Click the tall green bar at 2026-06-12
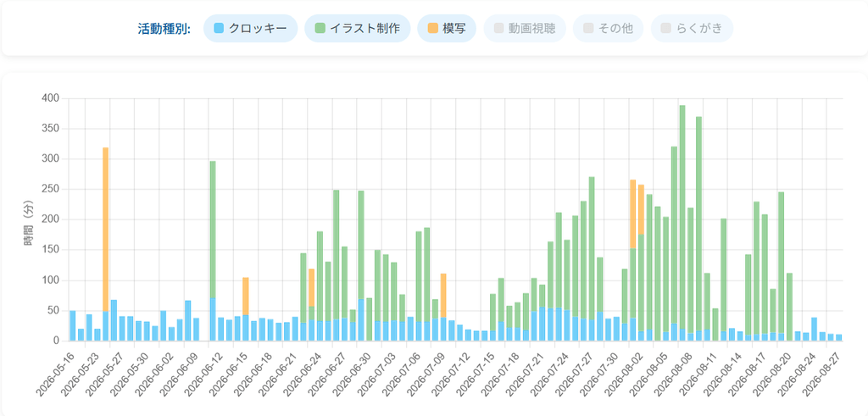Image resolution: width=868 pixels, height=416 pixels. tap(213, 230)
